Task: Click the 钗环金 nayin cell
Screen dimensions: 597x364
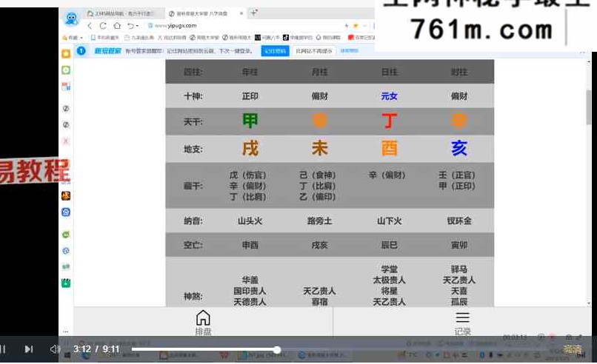Action: coord(459,221)
